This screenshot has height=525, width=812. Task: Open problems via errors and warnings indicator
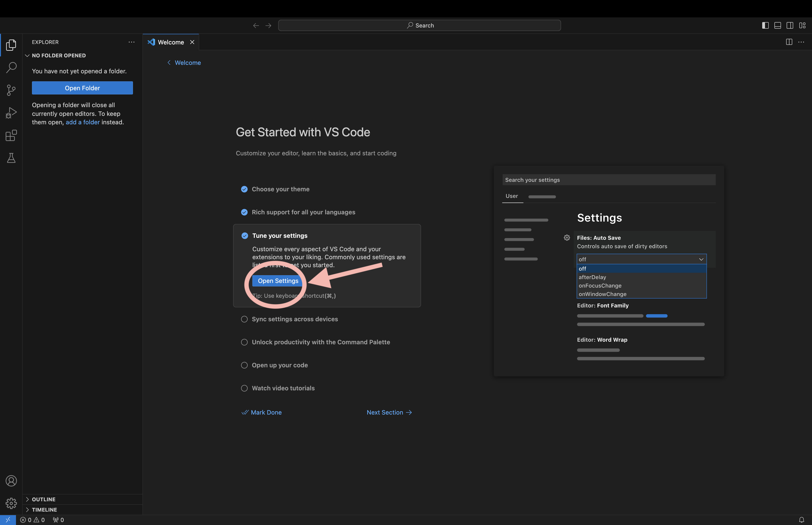click(32, 520)
